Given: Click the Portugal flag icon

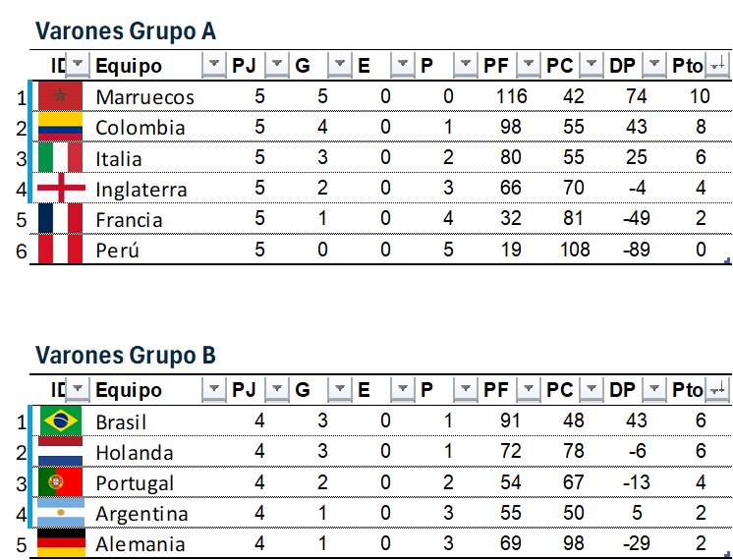Looking at the screenshot, I should tap(60, 482).
